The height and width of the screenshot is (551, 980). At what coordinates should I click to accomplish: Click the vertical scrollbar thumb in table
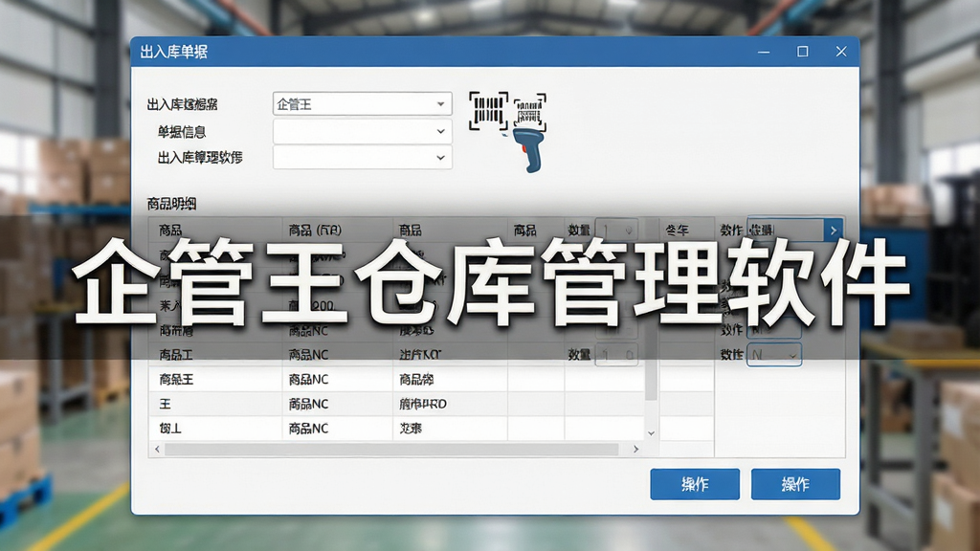click(651, 309)
